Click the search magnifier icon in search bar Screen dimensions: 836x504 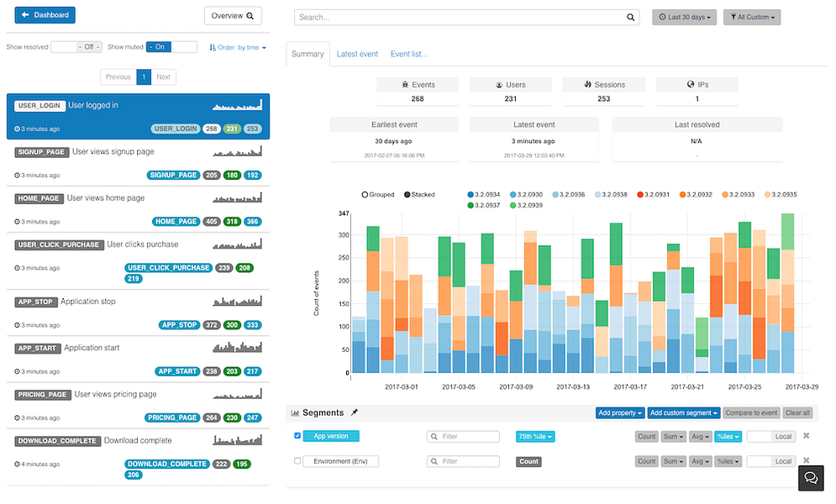click(x=632, y=17)
